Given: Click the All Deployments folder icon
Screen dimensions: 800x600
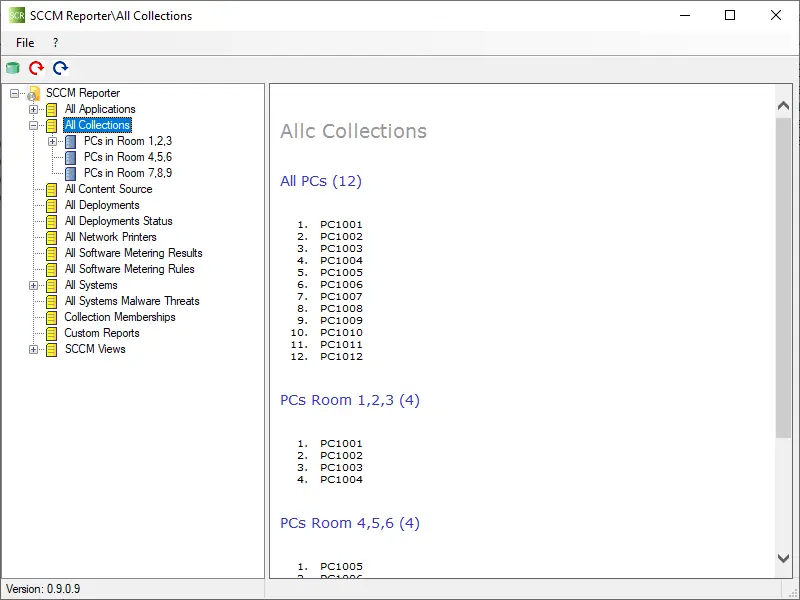Looking at the screenshot, I should pos(52,206).
